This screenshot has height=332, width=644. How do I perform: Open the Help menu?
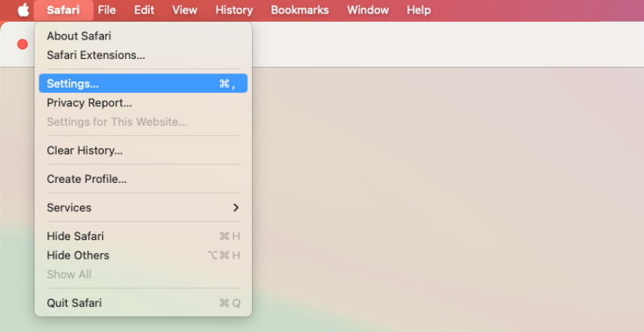coord(419,10)
